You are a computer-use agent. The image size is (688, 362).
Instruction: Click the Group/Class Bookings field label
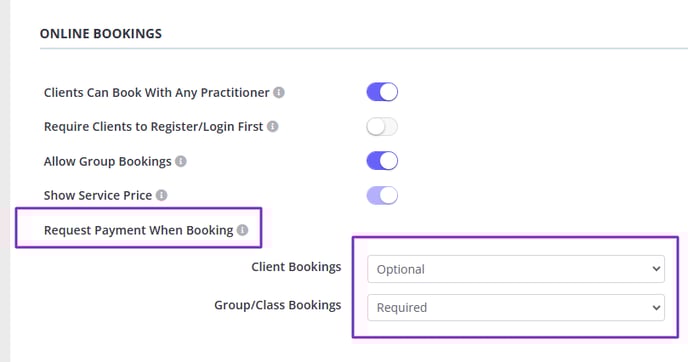(278, 305)
